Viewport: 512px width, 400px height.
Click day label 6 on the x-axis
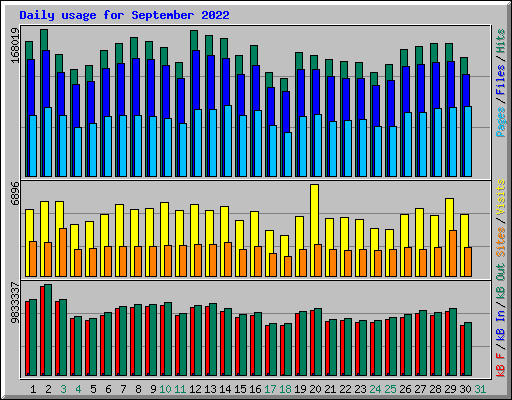[x=108, y=389]
